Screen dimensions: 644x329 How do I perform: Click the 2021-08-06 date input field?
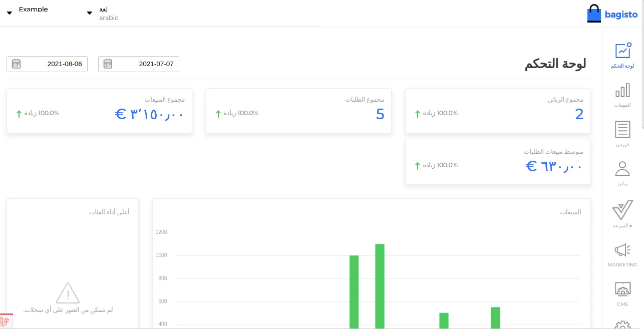pos(47,64)
